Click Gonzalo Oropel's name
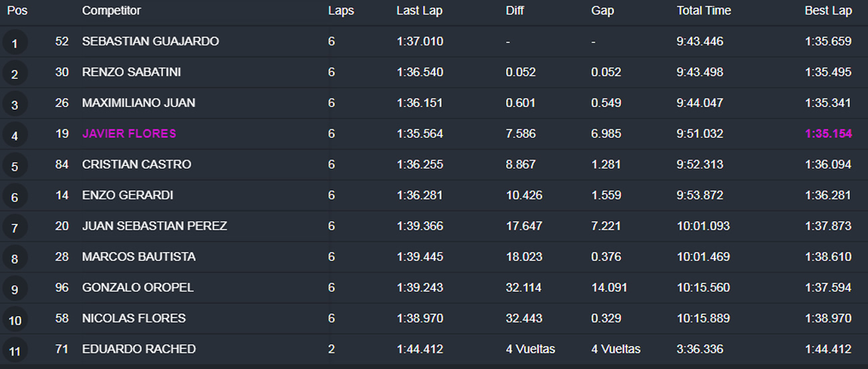 click(138, 288)
